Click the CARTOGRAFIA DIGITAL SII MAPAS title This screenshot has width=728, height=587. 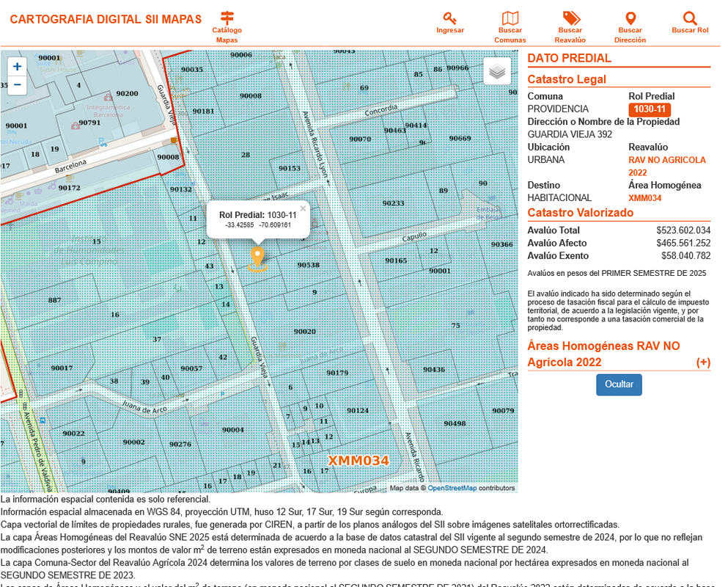click(106, 19)
